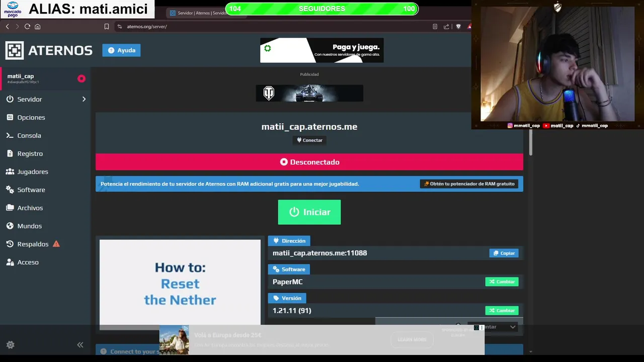Click the Desconectado status bar

coord(309,162)
